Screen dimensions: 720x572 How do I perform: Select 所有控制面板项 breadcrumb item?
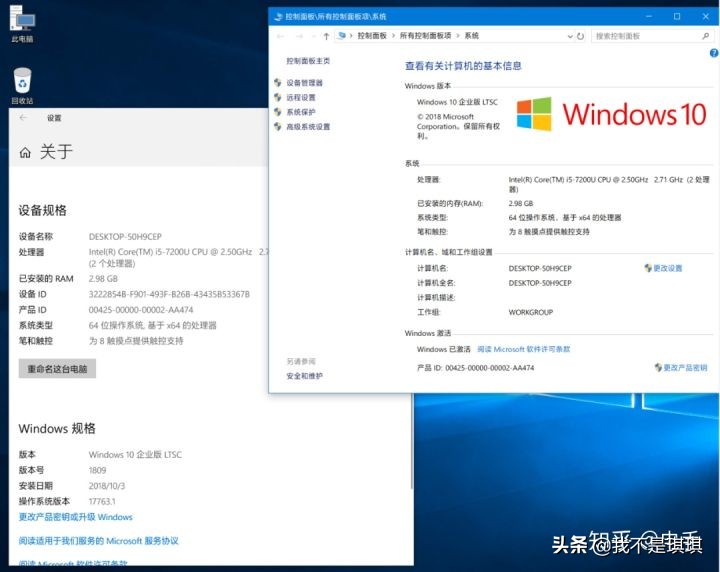(x=425, y=36)
